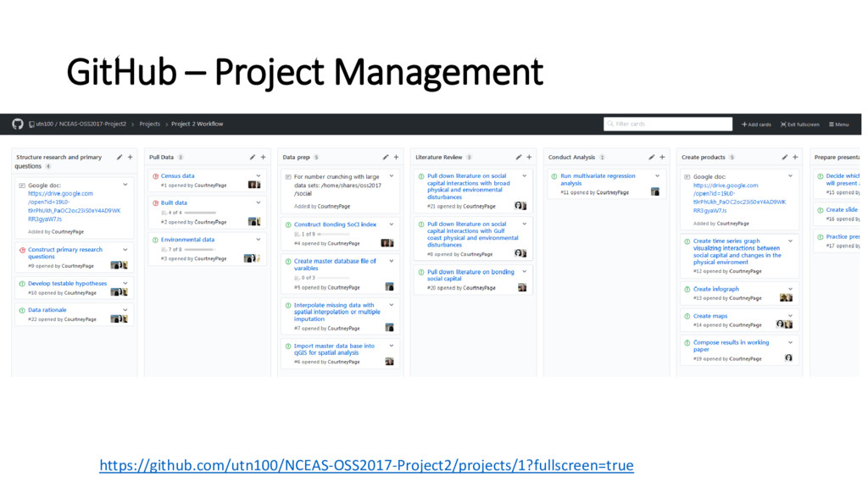Click open issue icon on Data rationale

coord(22,310)
